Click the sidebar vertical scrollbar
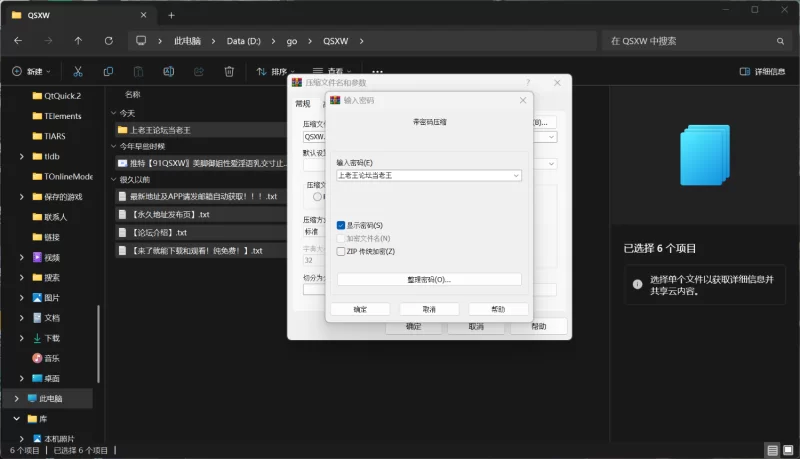 tap(98, 344)
